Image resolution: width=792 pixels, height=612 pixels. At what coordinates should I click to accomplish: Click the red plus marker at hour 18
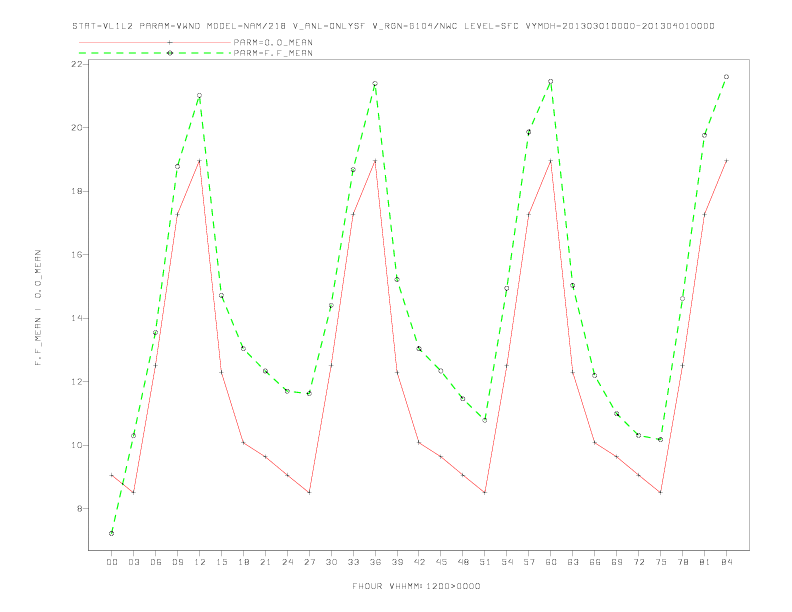(x=243, y=443)
